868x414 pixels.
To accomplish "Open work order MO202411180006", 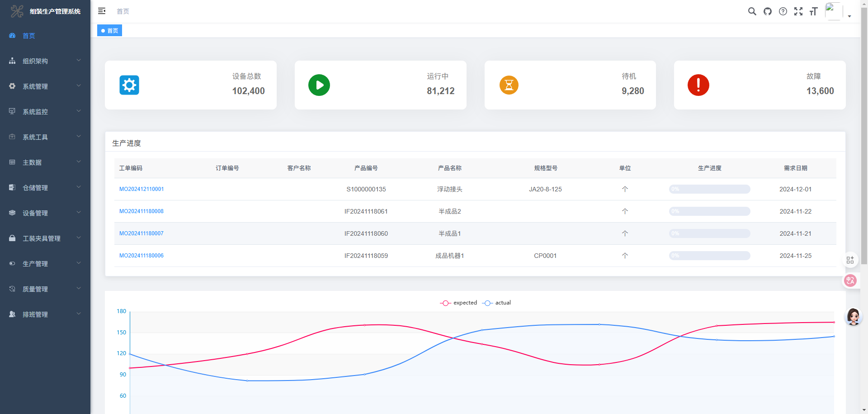I will click(x=142, y=256).
